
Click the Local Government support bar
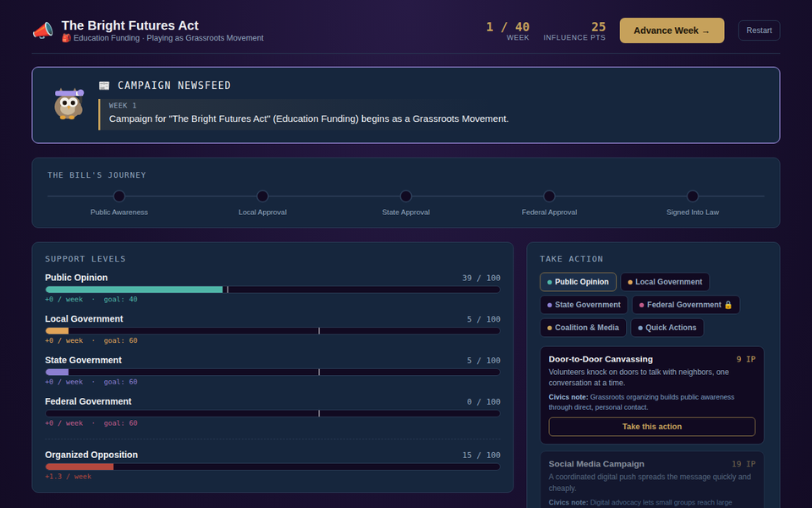(x=272, y=331)
